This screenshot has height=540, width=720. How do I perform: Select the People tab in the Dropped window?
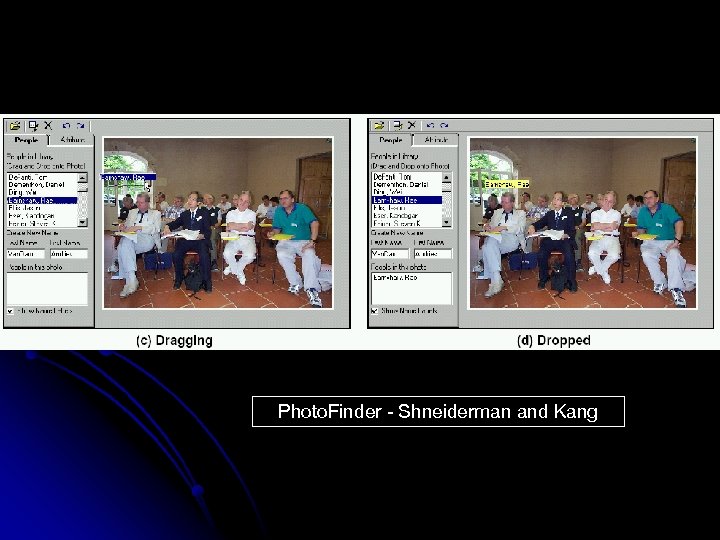point(390,140)
